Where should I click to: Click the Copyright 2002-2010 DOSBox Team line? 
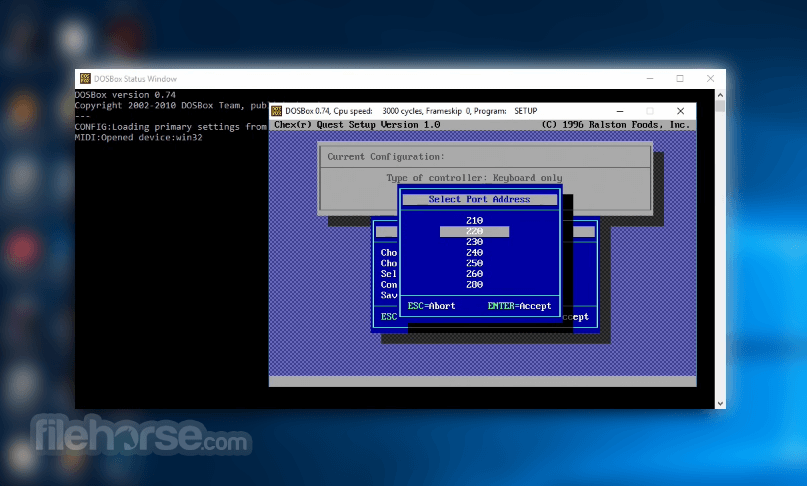171,106
